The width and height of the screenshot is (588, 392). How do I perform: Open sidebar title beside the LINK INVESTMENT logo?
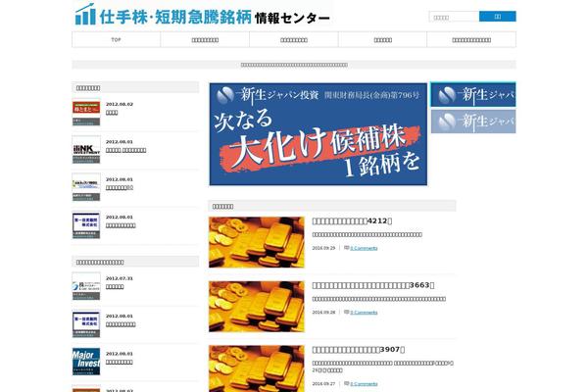[126, 150]
